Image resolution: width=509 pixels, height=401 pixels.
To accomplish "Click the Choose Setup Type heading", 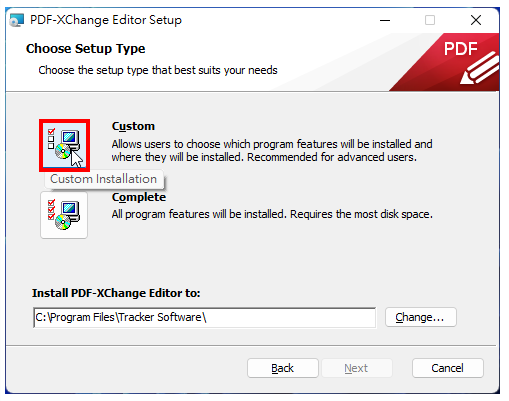I will point(86,49).
